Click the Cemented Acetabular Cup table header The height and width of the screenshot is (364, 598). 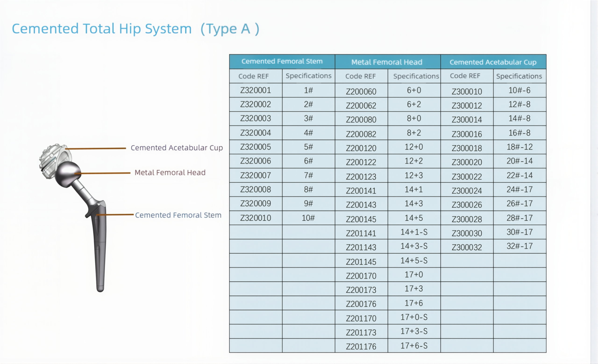click(x=493, y=62)
